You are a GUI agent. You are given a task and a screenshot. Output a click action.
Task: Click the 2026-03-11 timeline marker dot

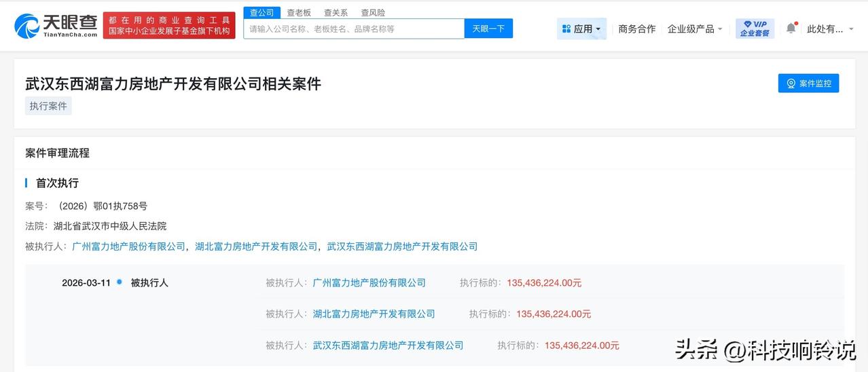(120, 281)
